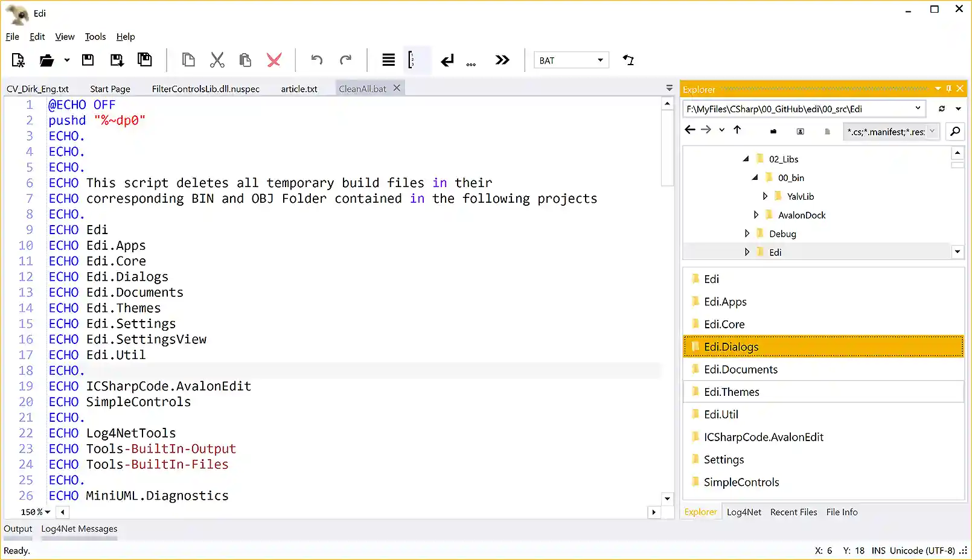The height and width of the screenshot is (560, 972).
Task: Open the file filter pattern dropdown
Action: tap(933, 132)
